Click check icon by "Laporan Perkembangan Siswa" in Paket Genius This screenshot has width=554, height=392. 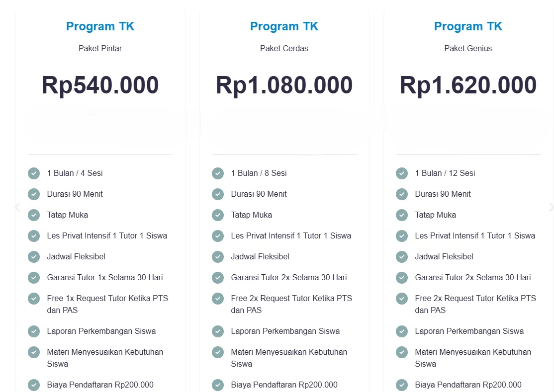tap(402, 331)
